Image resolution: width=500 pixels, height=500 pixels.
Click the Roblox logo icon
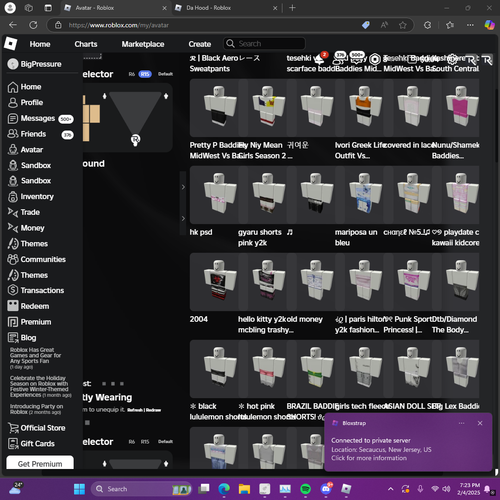click(11, 44)
